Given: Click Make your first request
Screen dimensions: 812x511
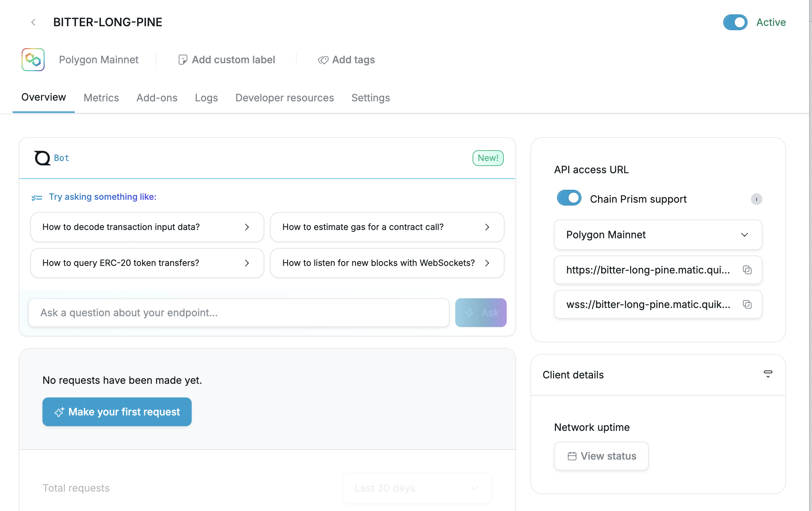Looking at the screenshot, I should pyautogui.click(x=117, y=412).
